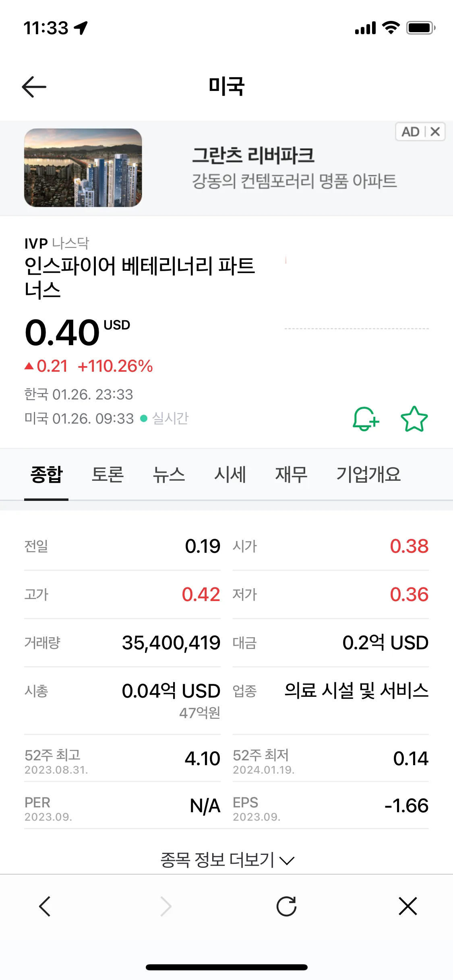The image size is (453, 980).
Task: Select the 종합 tab
Action: click(x=46, y=474)
